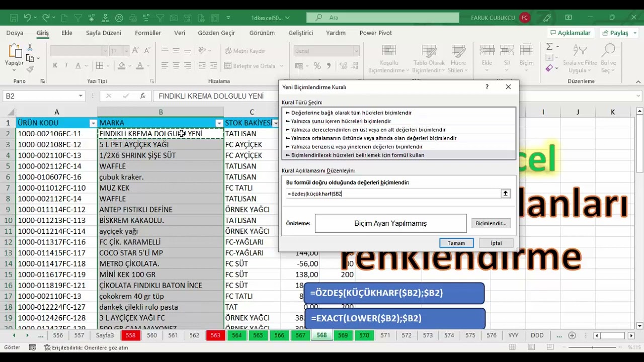Open the Dosya menu tab

[15, 33]
